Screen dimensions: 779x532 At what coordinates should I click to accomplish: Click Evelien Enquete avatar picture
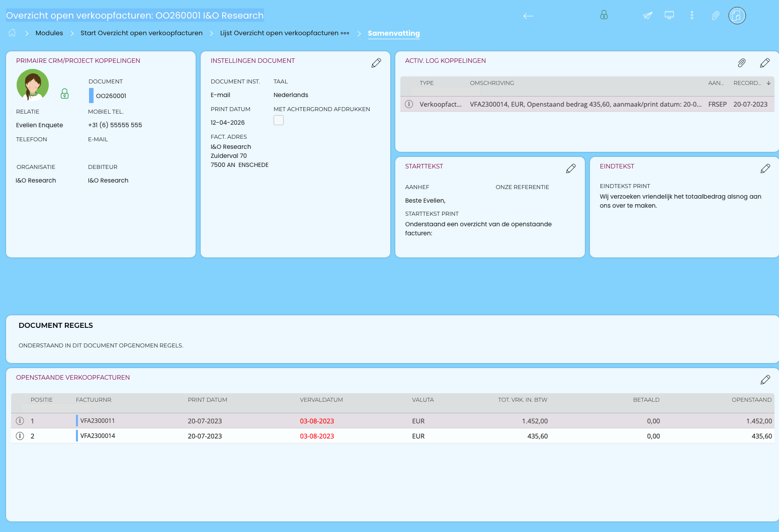pos(33,85)
